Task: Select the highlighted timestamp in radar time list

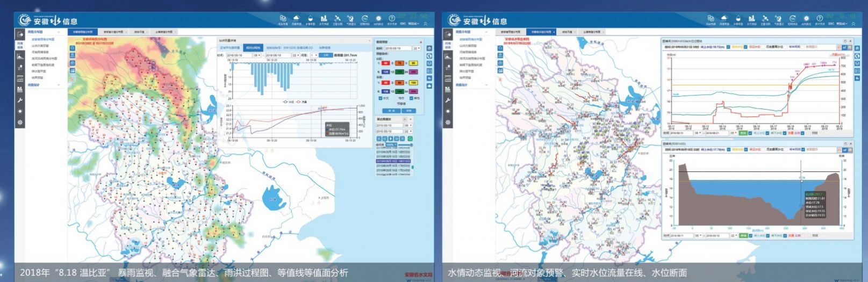Action: [x=393, y=161]
